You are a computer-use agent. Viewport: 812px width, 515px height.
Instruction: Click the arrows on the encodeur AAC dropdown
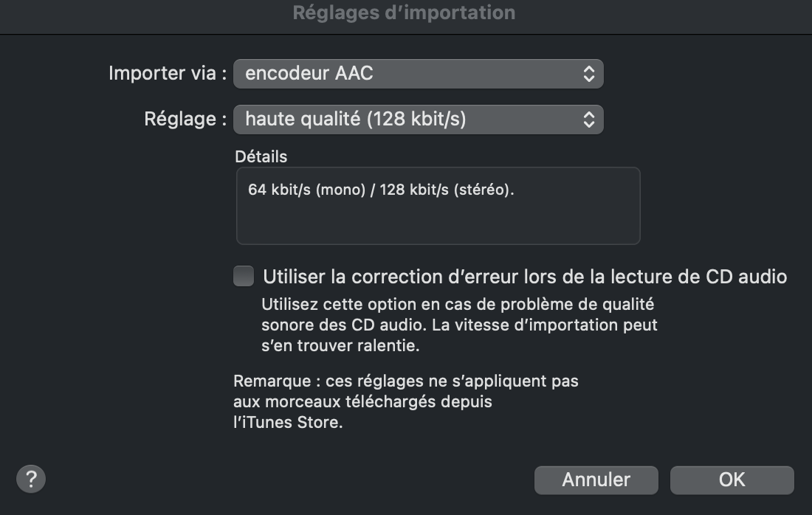588,74
